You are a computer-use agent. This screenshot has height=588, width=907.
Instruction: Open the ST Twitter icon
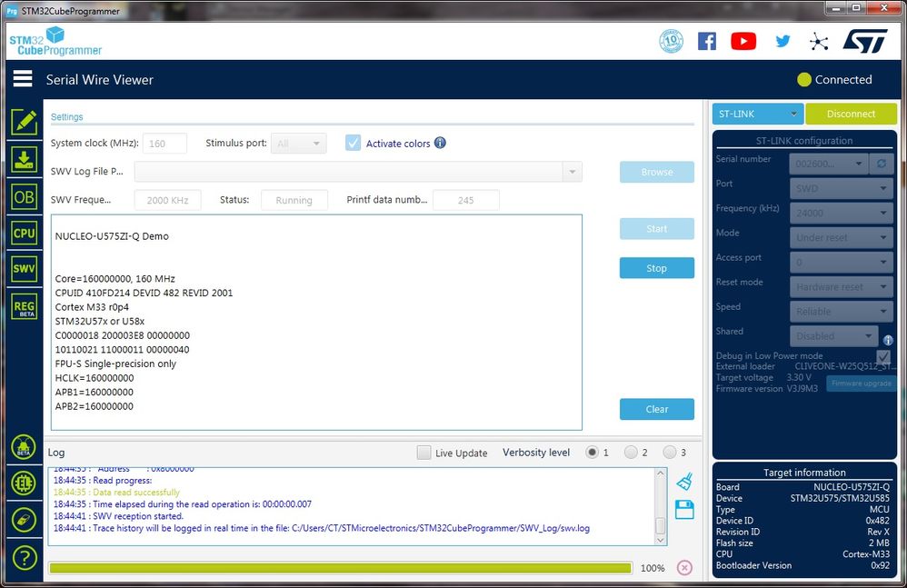point(782,41)
